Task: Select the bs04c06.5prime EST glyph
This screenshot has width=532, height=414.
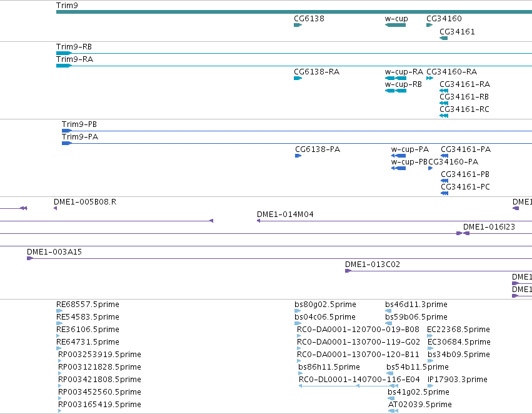Action: 298,324
